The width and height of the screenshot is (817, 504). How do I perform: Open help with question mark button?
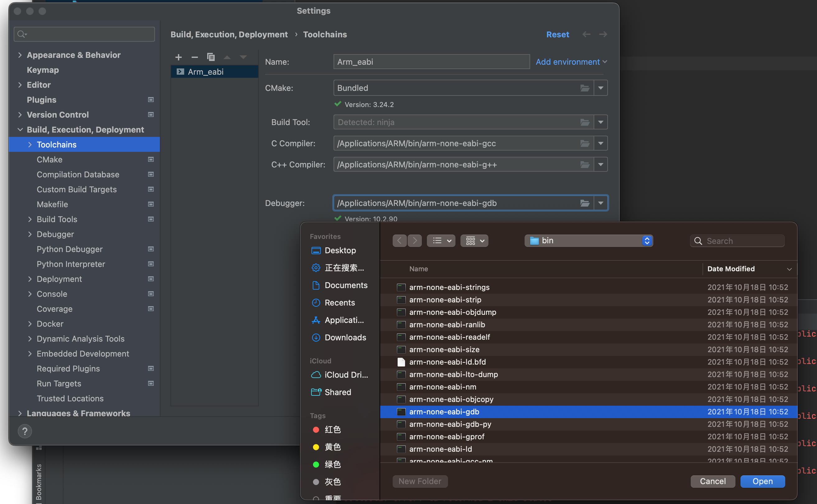(25, 431)
